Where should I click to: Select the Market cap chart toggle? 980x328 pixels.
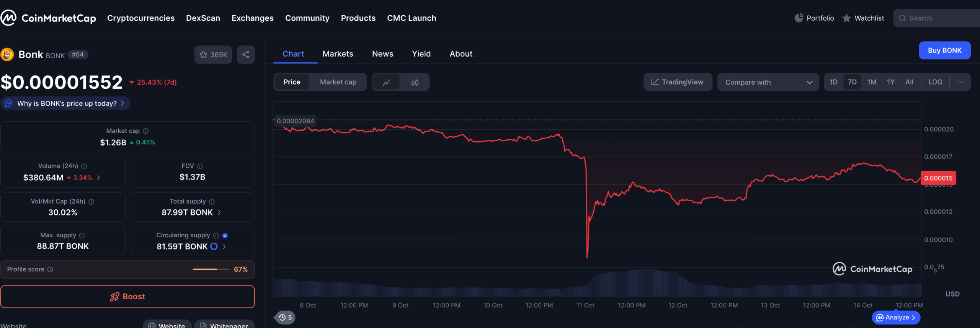338,82
